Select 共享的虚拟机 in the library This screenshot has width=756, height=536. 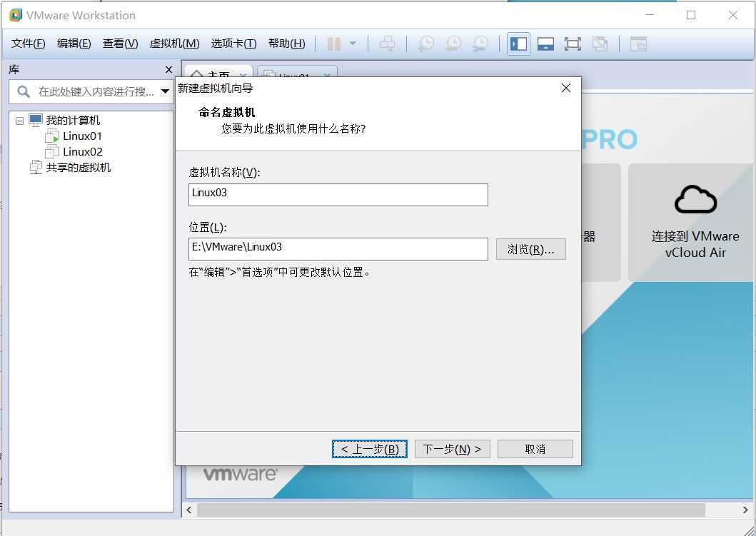coord(78,167)
